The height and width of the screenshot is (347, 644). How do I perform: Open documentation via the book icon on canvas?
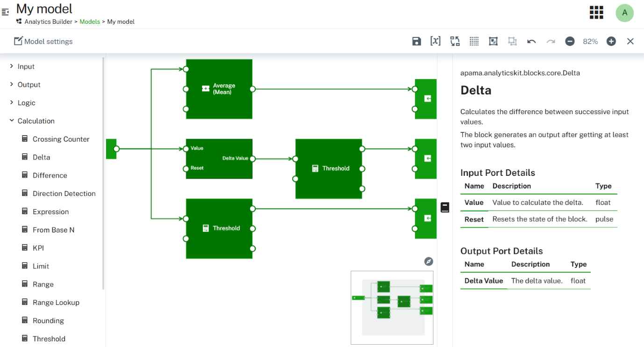pyautogui.click(x=444, y=207)
